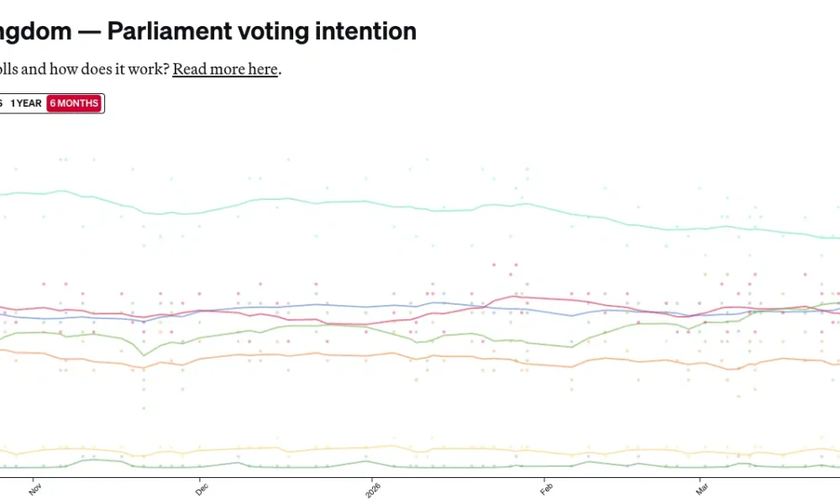840x504 pixels.
Task: Open the "Read more here" link
Action: (x=224, y=69)
